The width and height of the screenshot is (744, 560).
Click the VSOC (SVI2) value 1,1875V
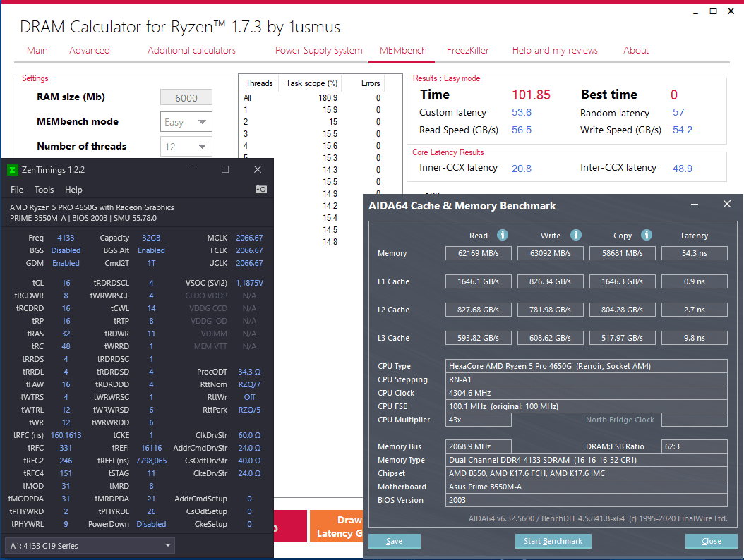tap(249, 283)
